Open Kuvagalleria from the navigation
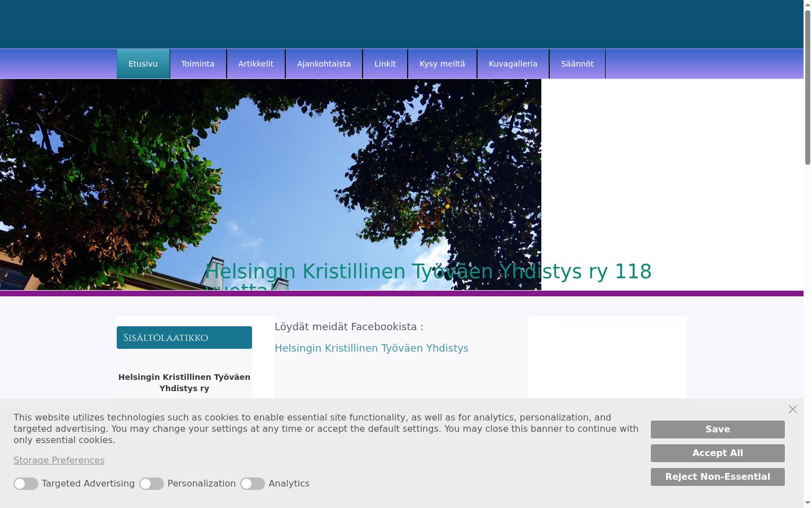The width and height of the screenshot is (812, 508). pos(513,64)
